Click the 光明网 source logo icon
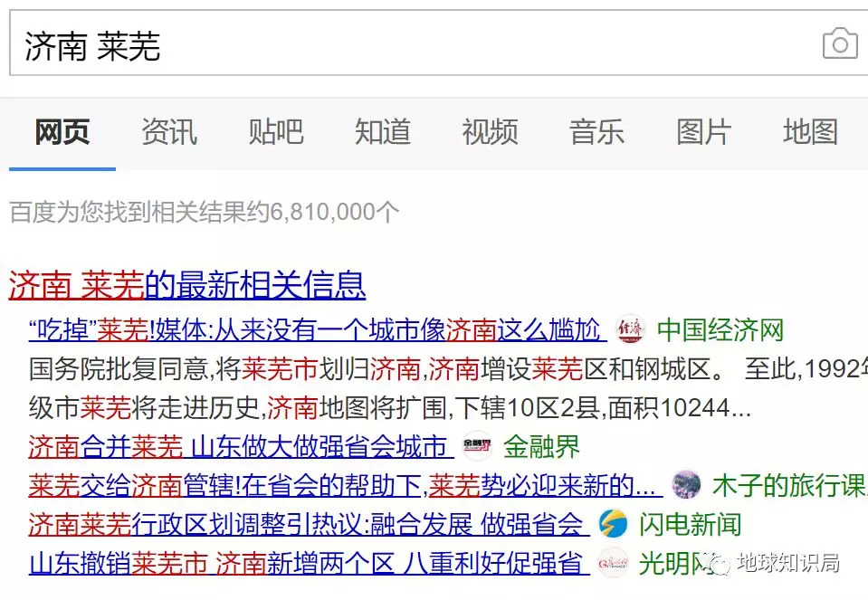 (x=613, y=563)
